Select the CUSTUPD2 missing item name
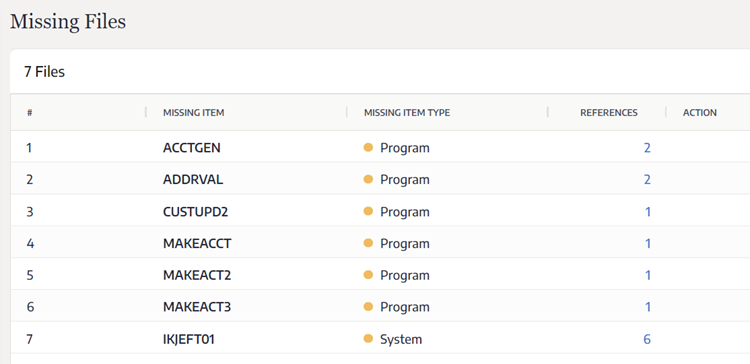Screen dimensions: 750x364 tap(196, 212)
